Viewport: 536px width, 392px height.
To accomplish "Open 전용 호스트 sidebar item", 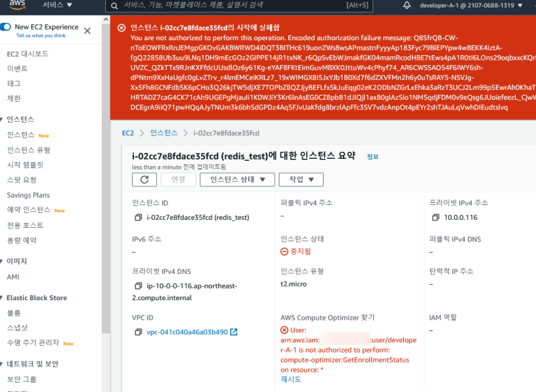I will point(25,225).
